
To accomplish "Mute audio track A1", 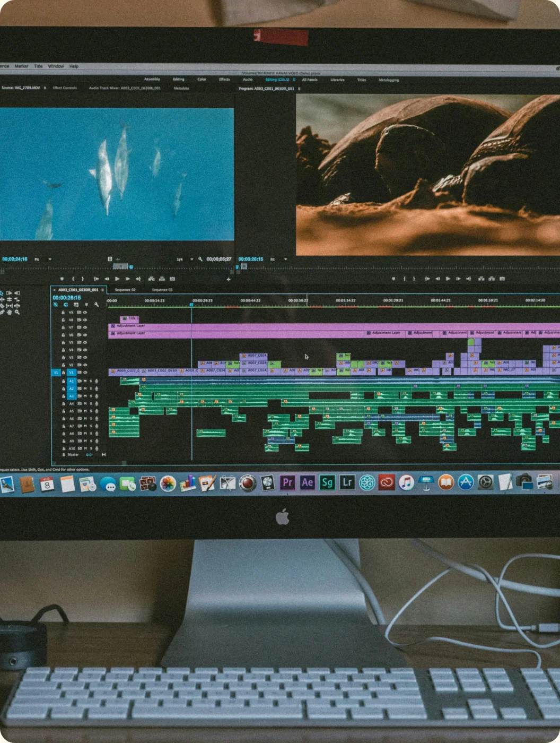I will point(85,381).
